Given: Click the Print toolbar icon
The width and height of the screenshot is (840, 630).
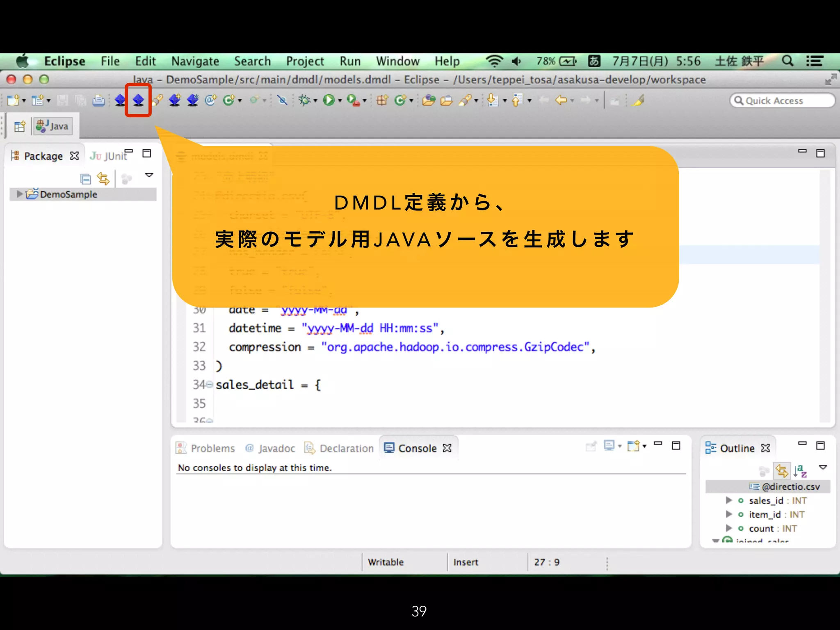Looking at the screenshot, I should [98, 100].
